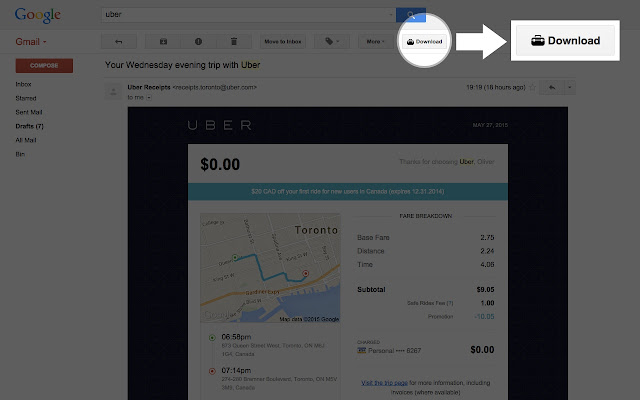
Task: Click the 06:58pm pickup time
Action: click(x=236, y=337)
